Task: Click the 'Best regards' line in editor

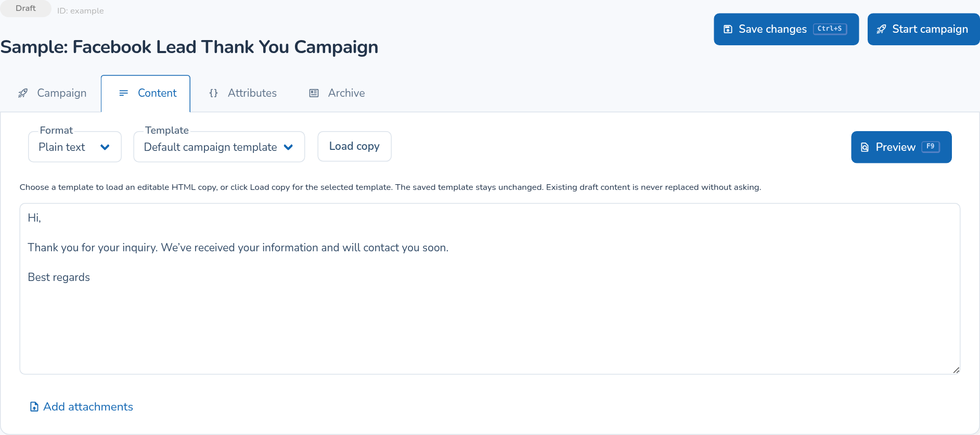Action: (x=59, y=277)
